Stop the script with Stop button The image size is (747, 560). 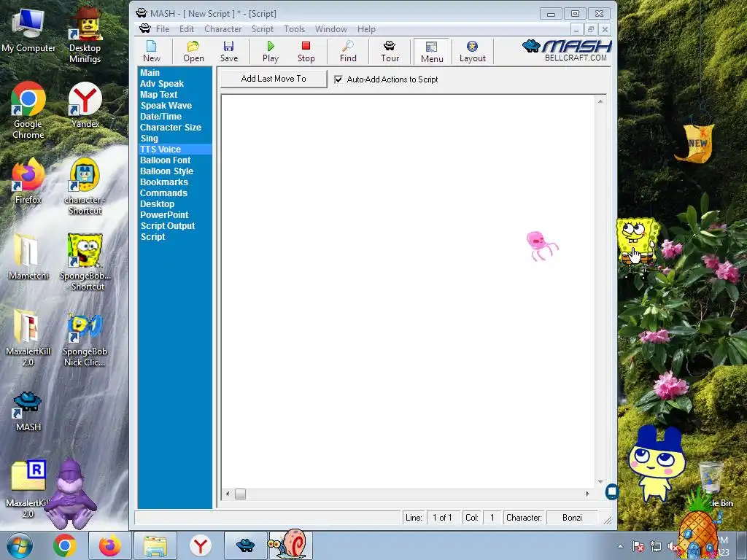306,52
